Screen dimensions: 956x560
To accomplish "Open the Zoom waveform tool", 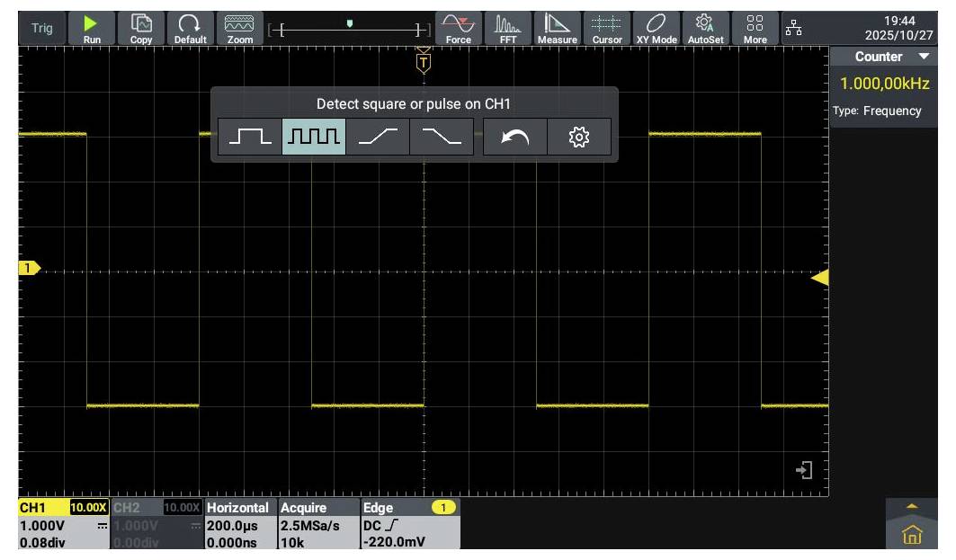I will pyautogui.click(x=239, y=28).
